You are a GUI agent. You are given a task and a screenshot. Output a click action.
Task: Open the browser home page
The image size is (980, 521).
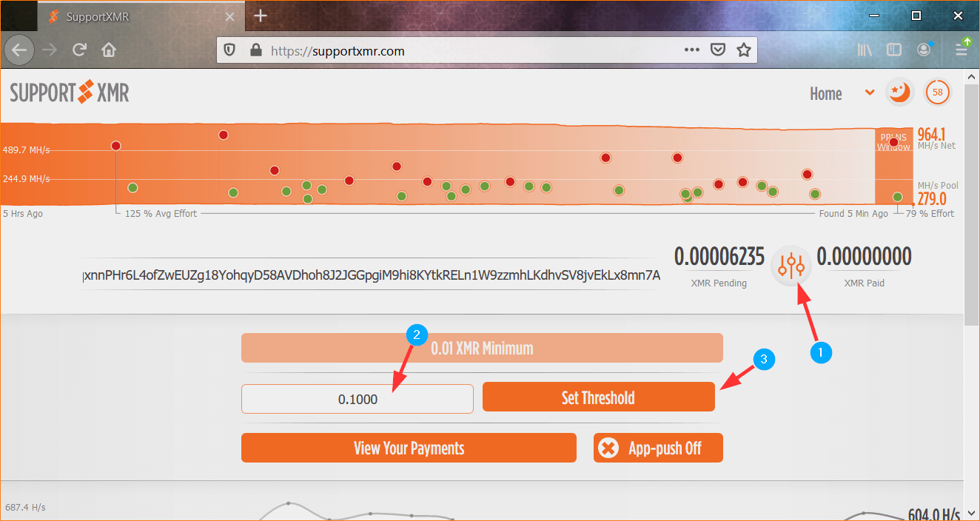point(109,50)
